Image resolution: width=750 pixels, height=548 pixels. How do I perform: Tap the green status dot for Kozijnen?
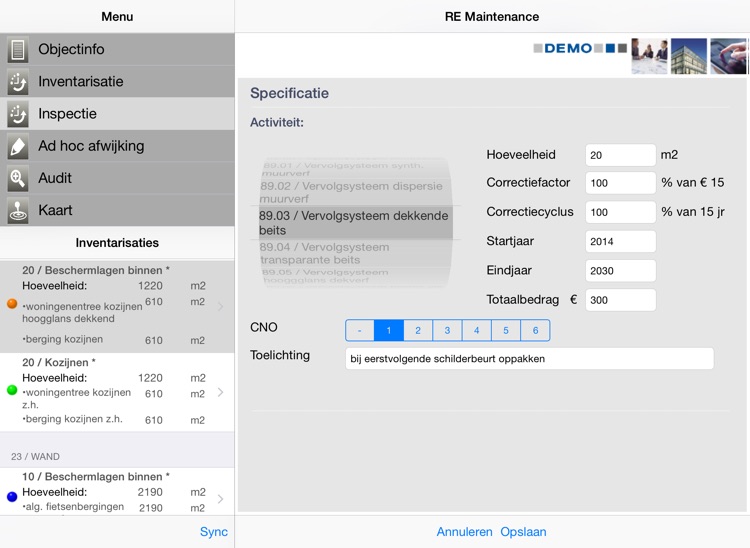pos(12,390)
